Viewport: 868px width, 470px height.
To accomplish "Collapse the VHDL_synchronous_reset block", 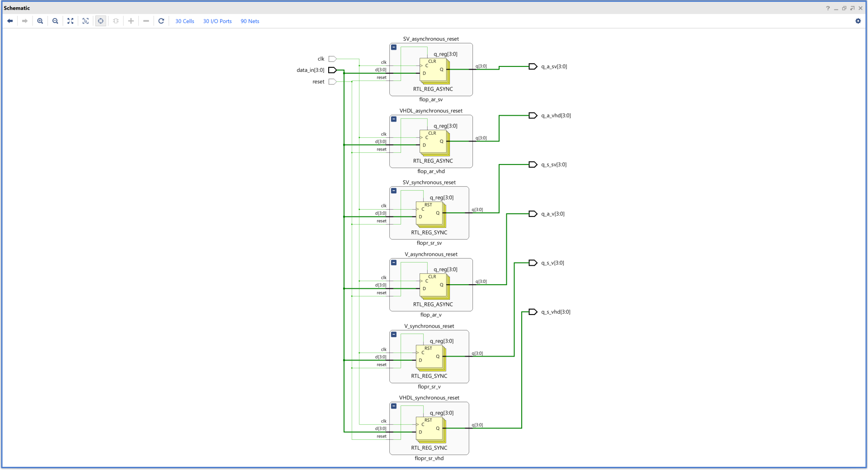I will 394,406.
